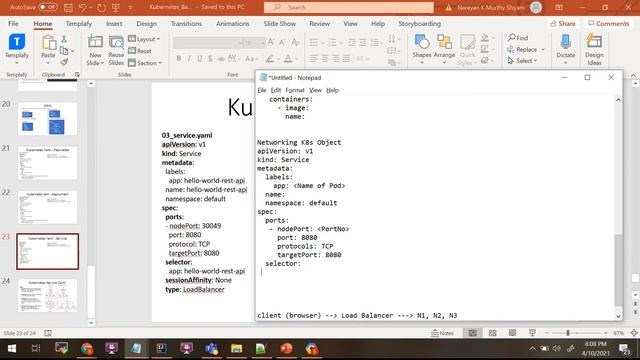Apply Italic formatting

pyautogui.click(x=189, y=59)
